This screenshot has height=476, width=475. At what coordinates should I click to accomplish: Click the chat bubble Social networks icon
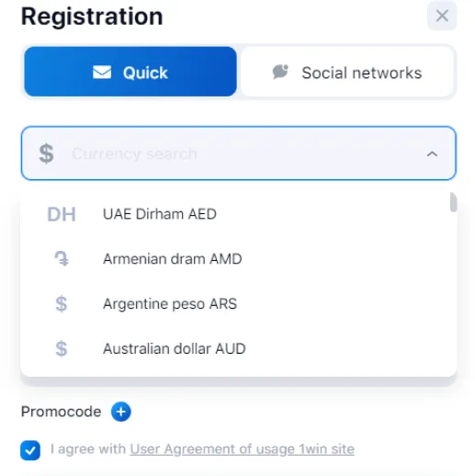pos(280,72)
